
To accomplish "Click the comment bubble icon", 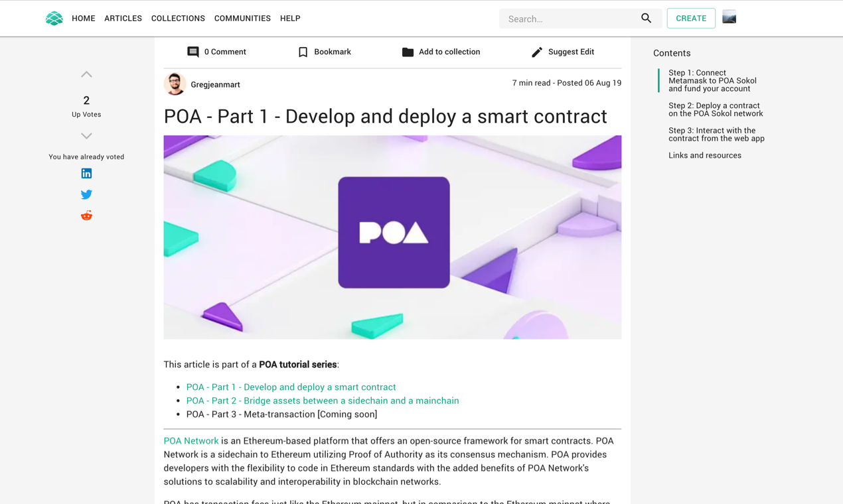I will [x=193, y=52].
